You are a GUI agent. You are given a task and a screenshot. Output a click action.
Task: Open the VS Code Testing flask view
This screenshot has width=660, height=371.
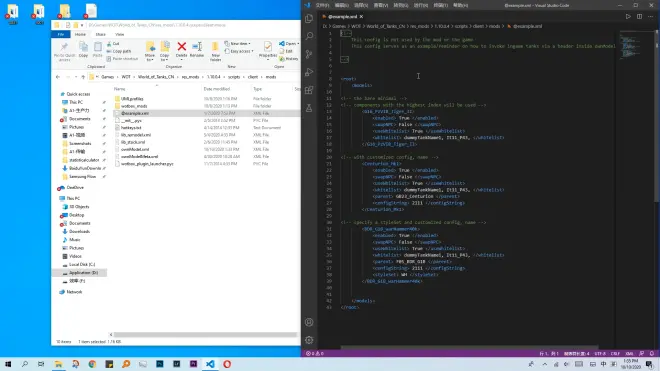tap(309, 108)
